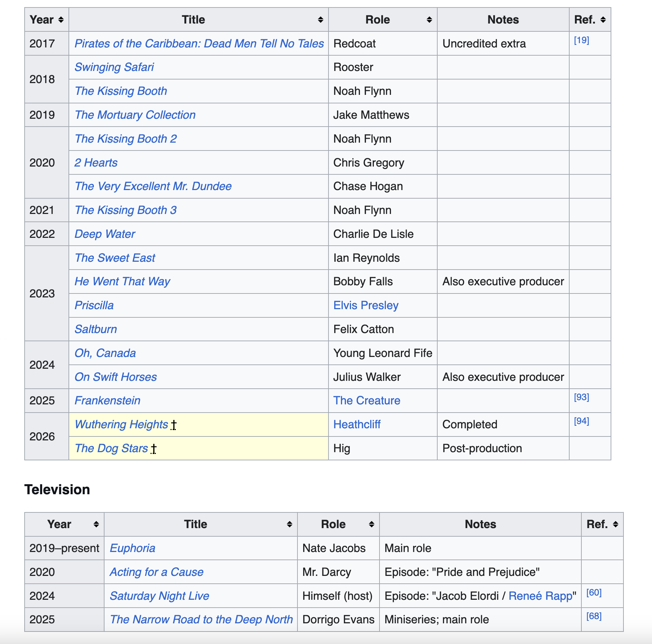Open the Heathcliff character link
Viewport: 652px width, 644px height.
357,424
